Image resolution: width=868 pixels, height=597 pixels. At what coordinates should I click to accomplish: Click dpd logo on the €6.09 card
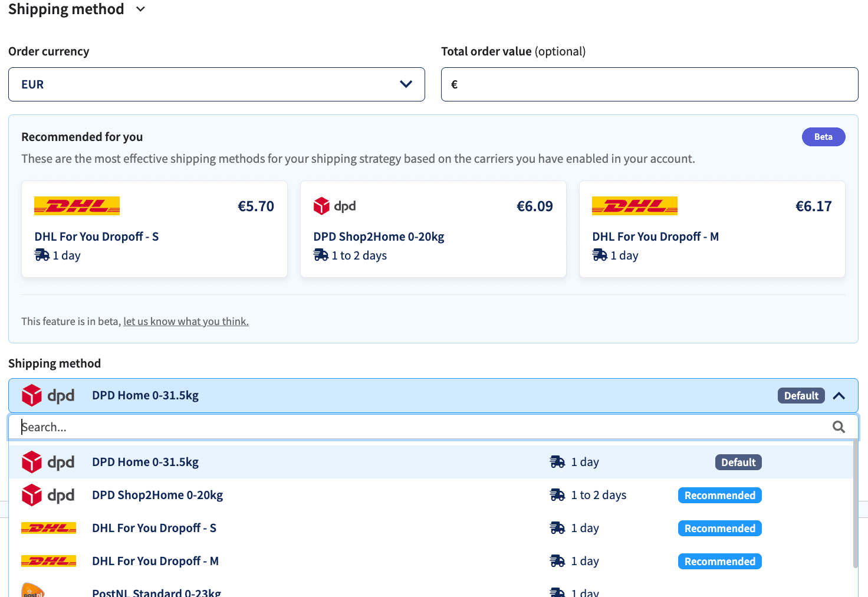334,206
